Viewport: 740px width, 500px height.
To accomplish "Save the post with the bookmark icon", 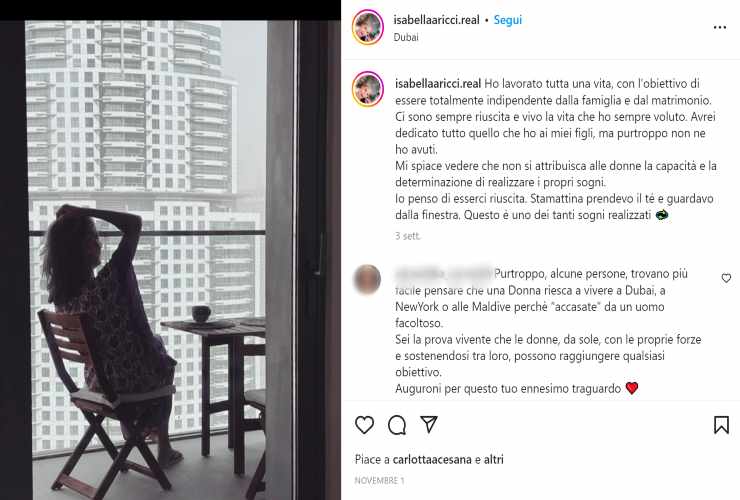I will pos(721,425).
